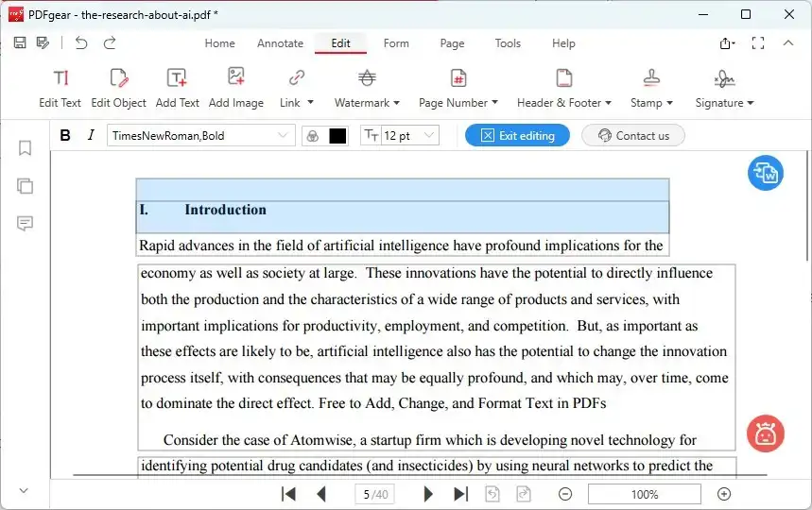Click the Contact us button

click(632, 135)
